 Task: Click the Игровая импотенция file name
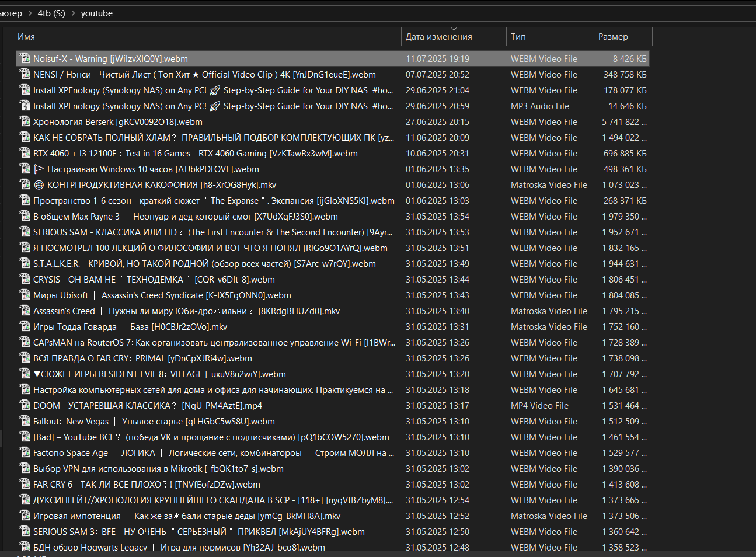point(187,516)
